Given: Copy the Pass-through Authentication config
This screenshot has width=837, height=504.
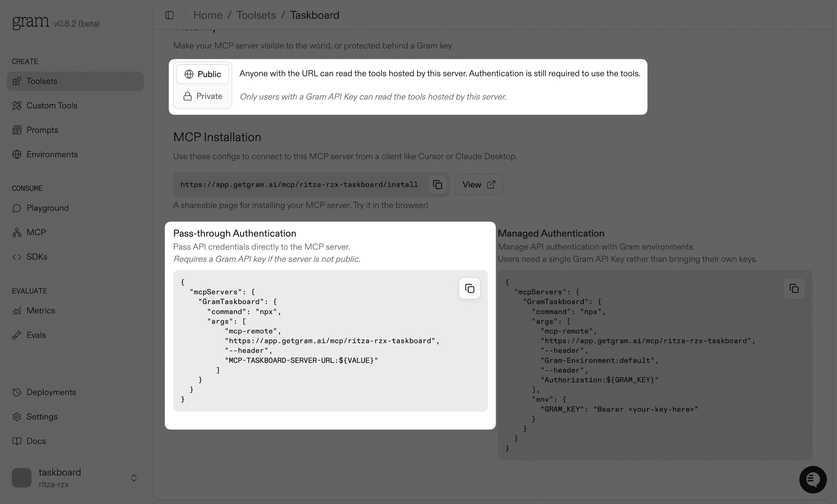Looking at the screenshot, I should point(470,288).
